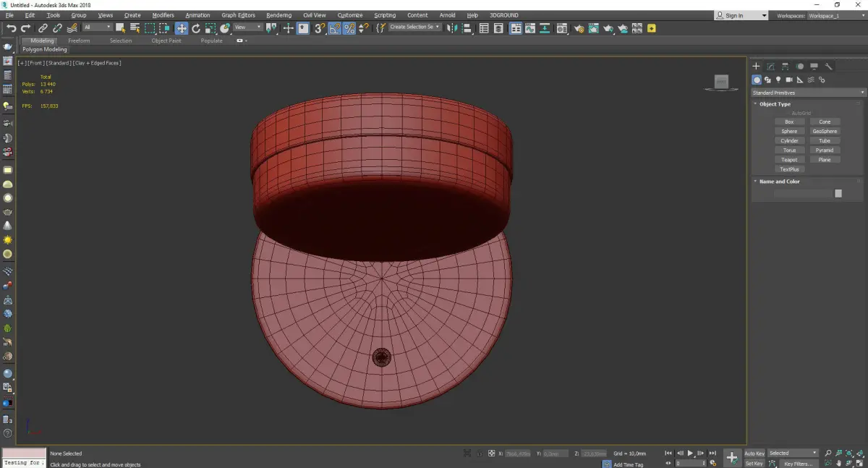Click the Teapot primitive button
868x468 pixels.
tap(789, 160)
